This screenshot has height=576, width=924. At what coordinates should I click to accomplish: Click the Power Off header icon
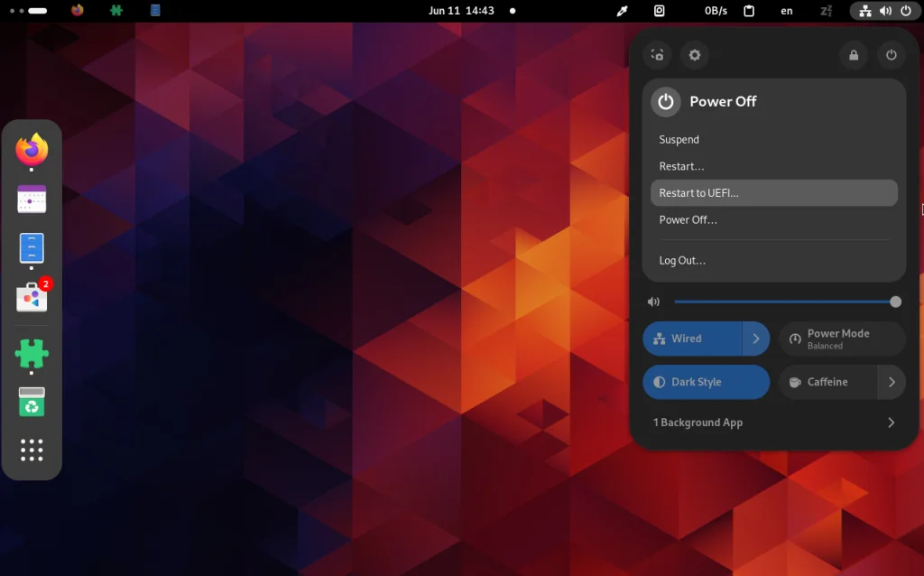click(666, 101)
